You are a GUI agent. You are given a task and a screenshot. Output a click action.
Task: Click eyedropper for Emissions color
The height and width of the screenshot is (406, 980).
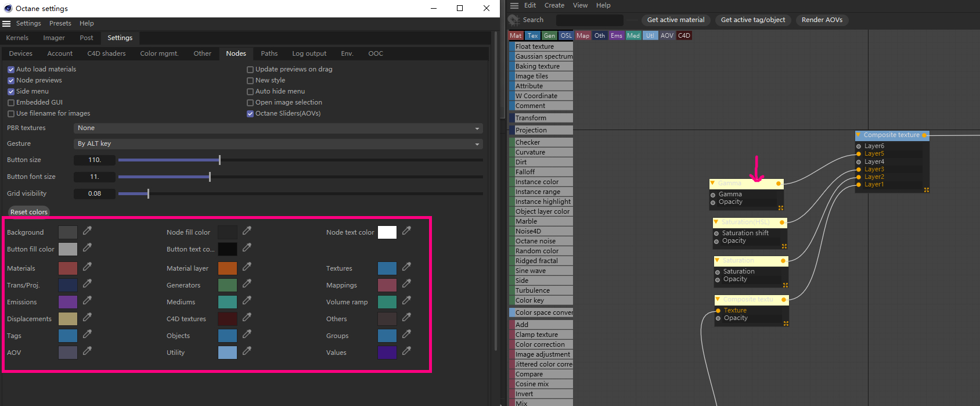(87, 301)
